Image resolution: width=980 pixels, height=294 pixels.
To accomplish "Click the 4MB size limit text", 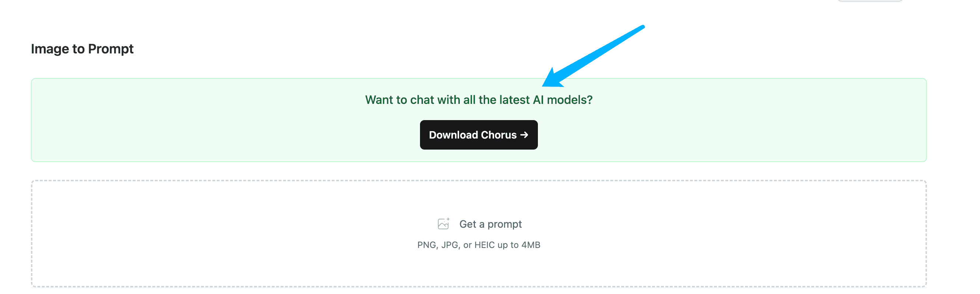I will tap(531, 245).
